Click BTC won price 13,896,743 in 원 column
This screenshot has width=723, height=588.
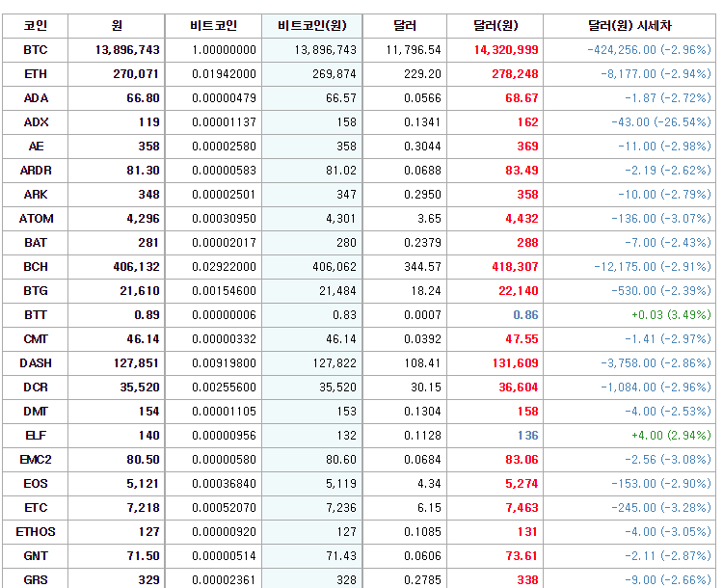[x=127, y=50]
